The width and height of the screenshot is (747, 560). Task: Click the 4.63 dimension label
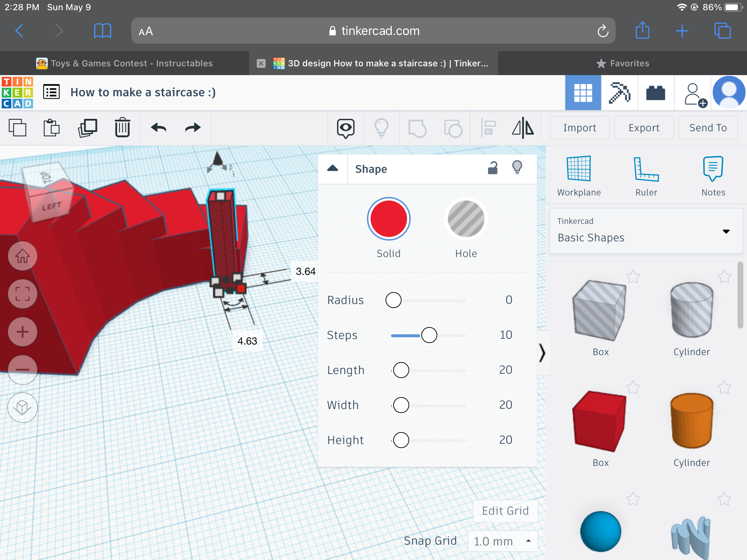pos(247,341)
